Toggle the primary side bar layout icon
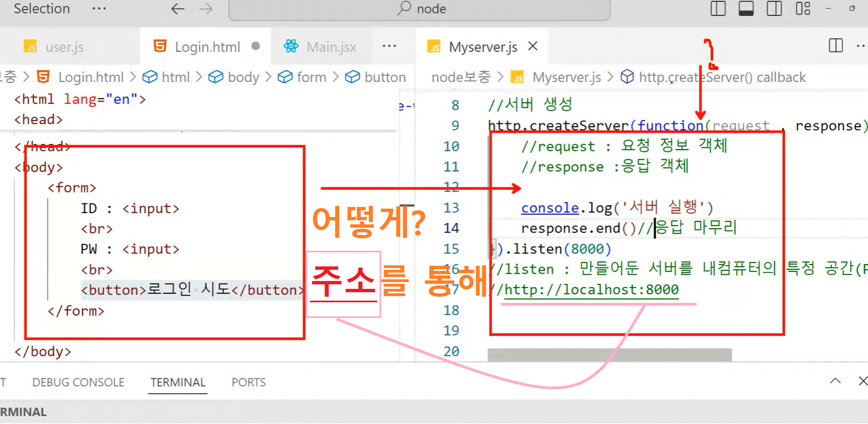 (718, 8)
